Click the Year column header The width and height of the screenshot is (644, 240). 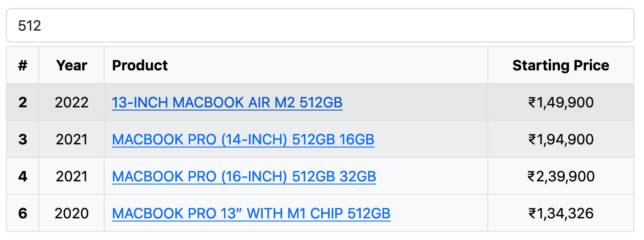pyautogui.click(x=72, y=65)
